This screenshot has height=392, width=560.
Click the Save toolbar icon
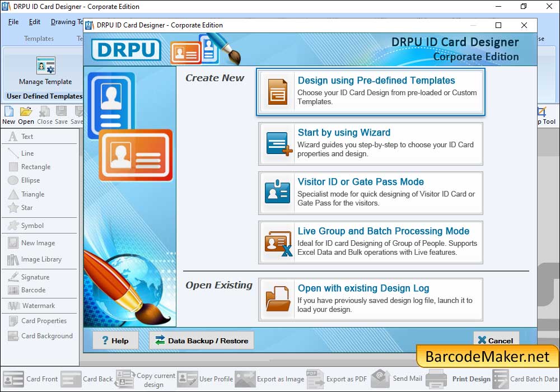(x=61, y=115)
